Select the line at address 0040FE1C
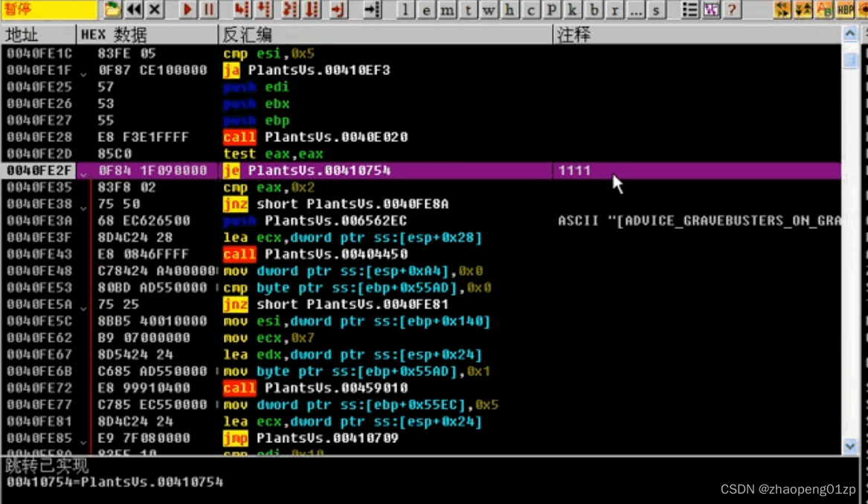Viewport: 868px width, 504px height. (x=421, y=54)
